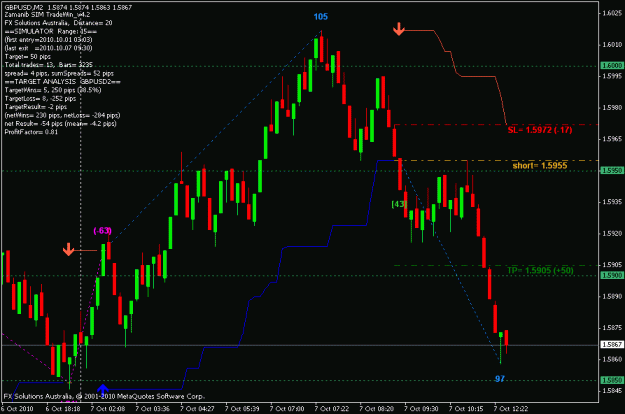Click the '==TARGET ANALYSIS GBPUSD2==' heading
Image resolution: width=625 pixels, height=414 pixels.
tap(63, 82)
